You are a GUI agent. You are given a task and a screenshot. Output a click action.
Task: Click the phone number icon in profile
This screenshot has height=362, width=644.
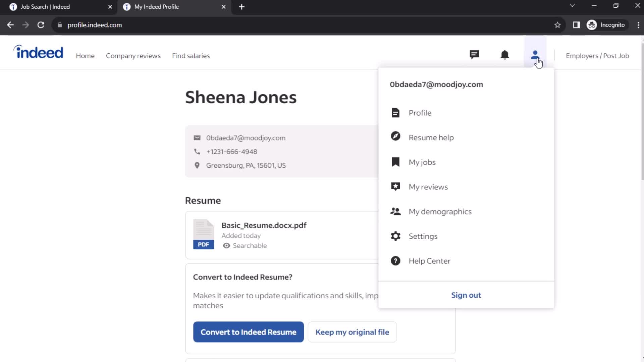[197, 151]
